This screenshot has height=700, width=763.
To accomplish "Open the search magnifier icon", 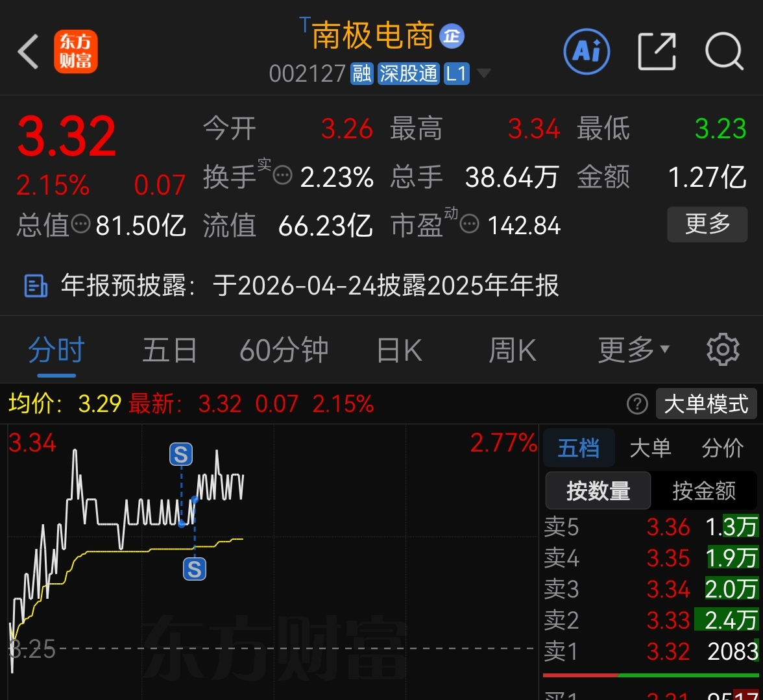I will pyautogui.click(x=724, y=51).
